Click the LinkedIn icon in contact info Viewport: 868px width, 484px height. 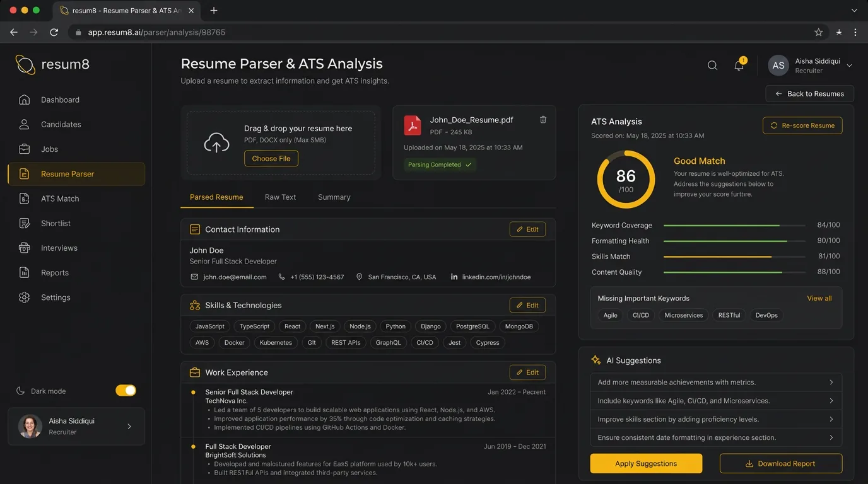tap(454, 277)
